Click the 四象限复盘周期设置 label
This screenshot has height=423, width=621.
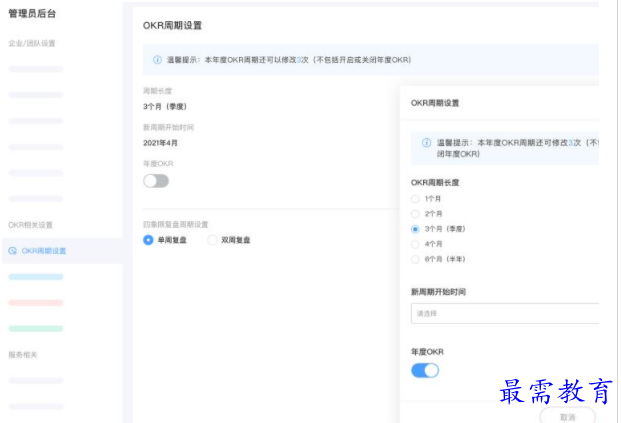[175, 225]
